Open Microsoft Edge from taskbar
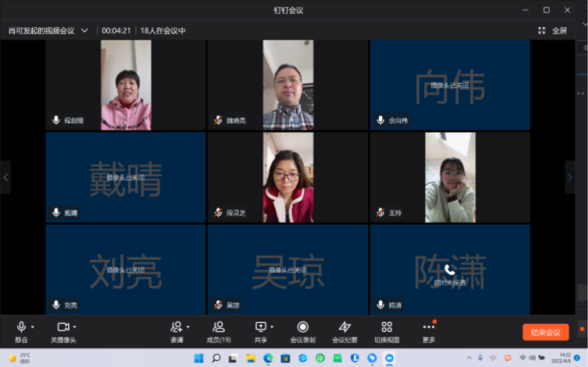 268,358
